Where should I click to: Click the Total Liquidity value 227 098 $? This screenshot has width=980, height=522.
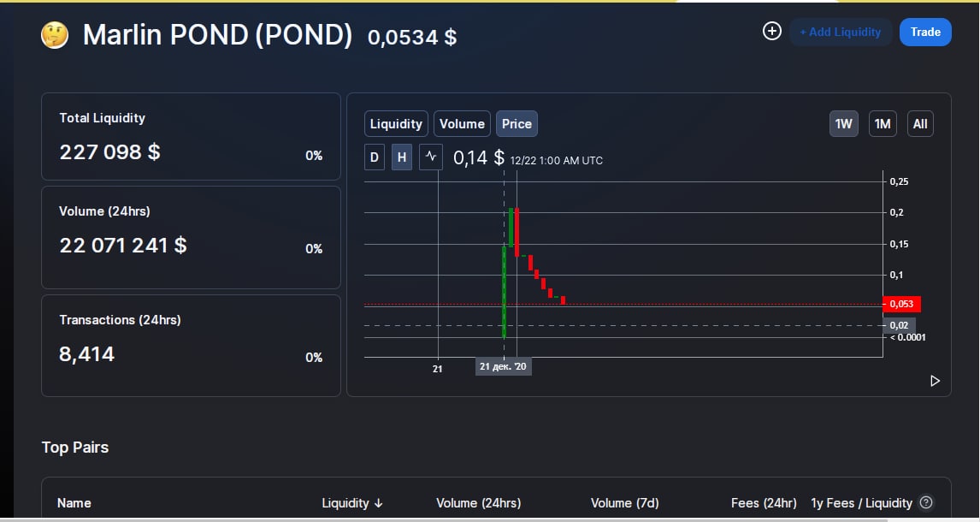[110, 152]
